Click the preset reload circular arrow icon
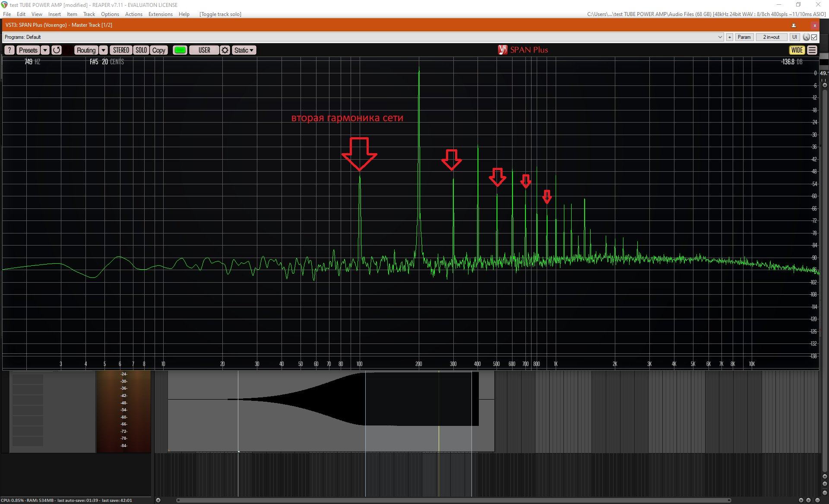The height and width of the screenshot is (504, 829). click(x=57, y=50)
